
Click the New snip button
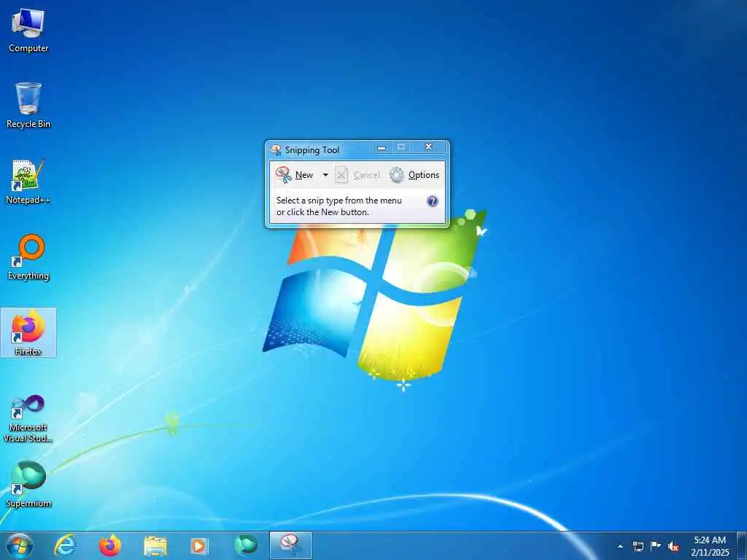(295, 175)
